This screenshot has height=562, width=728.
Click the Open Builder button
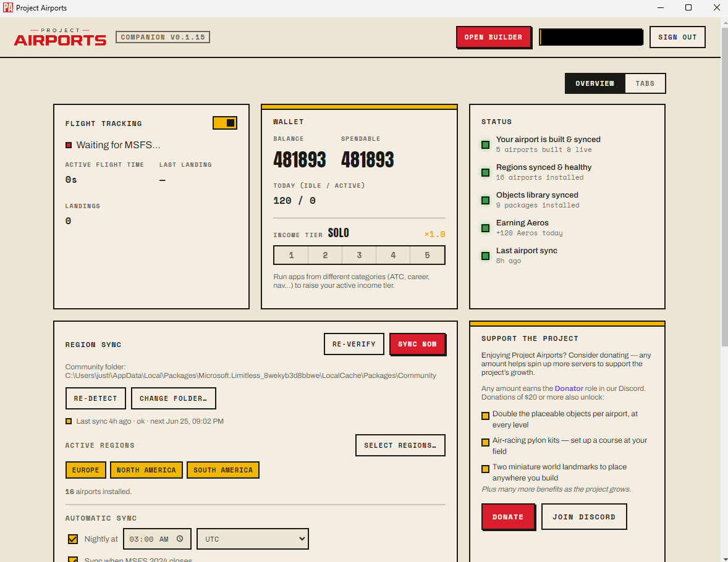(x=494, y=37)
